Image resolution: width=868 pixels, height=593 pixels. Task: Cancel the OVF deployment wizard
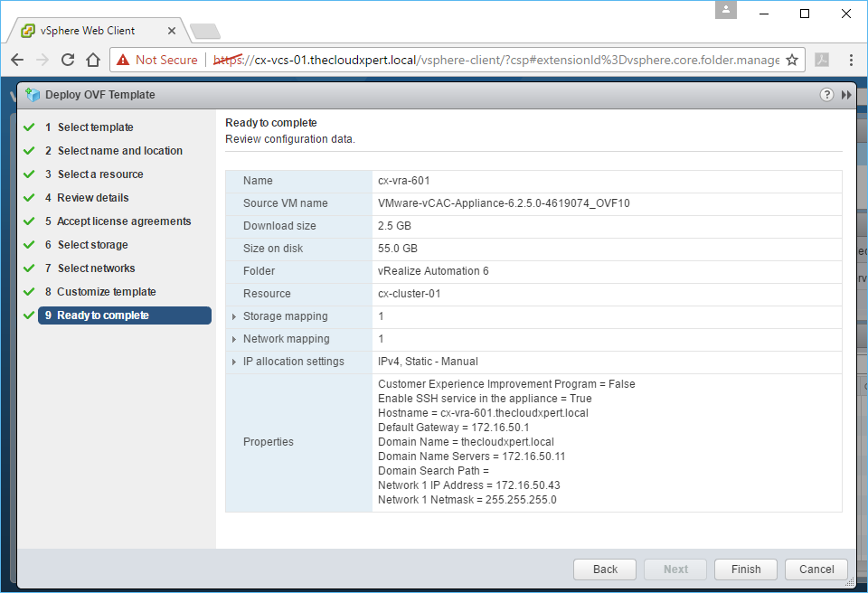816,569
